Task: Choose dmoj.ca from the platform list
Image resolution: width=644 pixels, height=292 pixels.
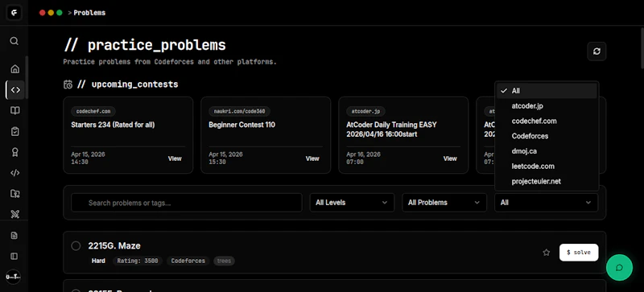Action: (x=547, y=151)
